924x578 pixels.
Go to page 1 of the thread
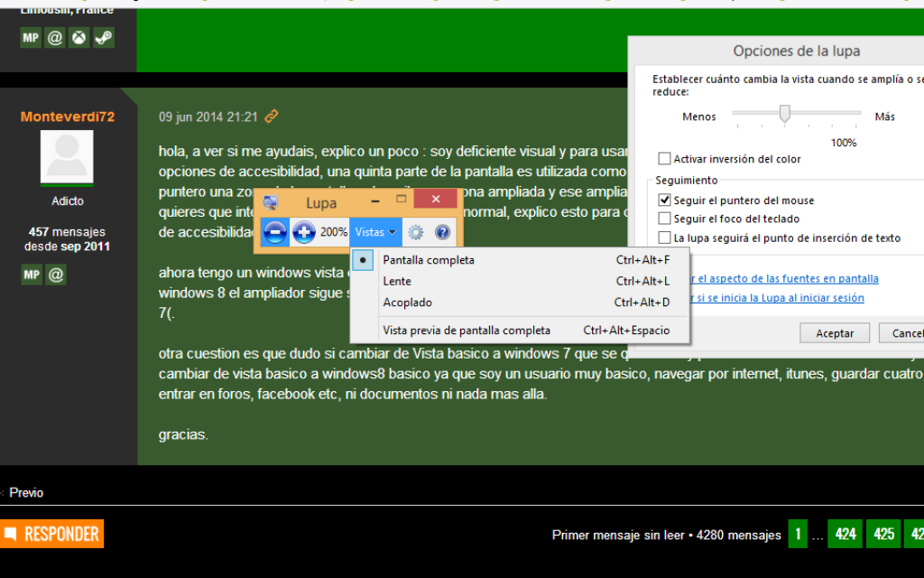pyautogui.click(x=798, y=534)
